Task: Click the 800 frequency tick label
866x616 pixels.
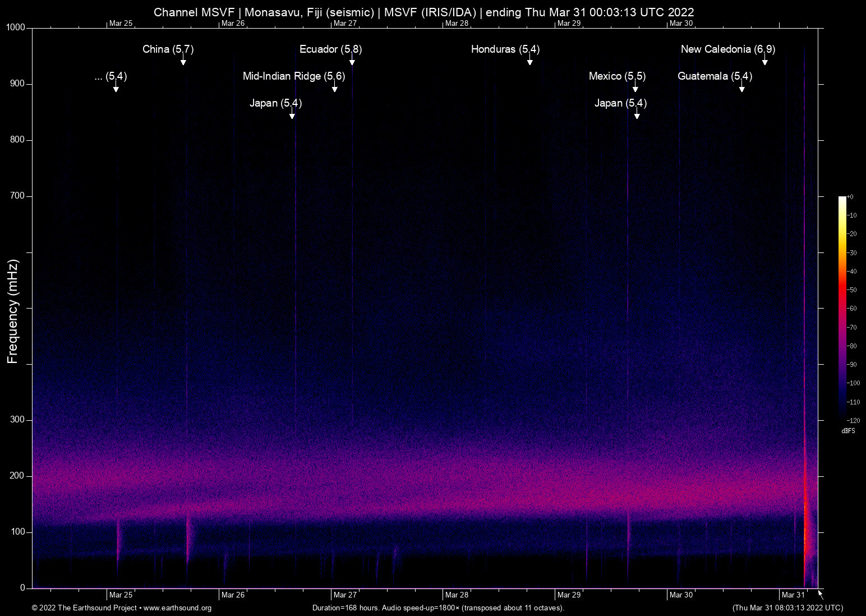Action: point(17,140)
